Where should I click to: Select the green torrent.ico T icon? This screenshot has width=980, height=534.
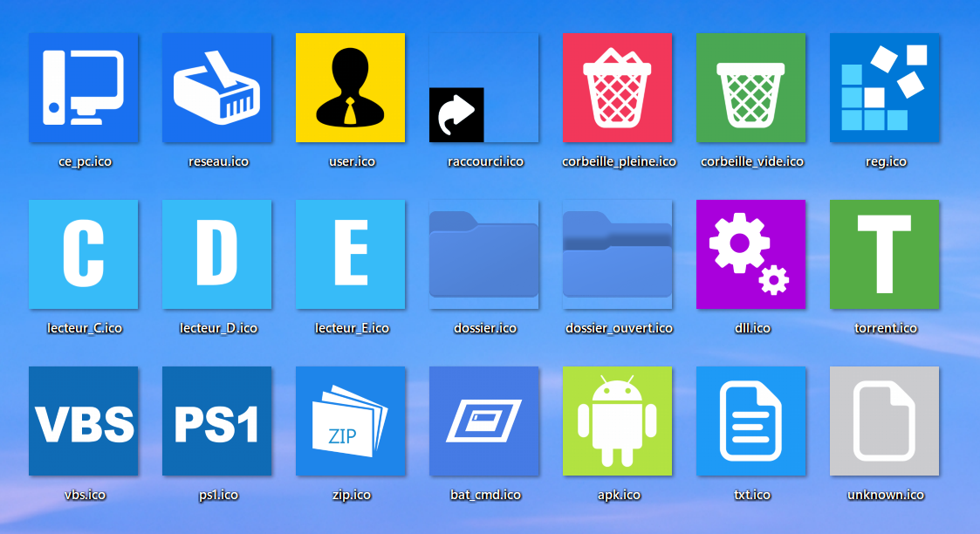[885, 254]
